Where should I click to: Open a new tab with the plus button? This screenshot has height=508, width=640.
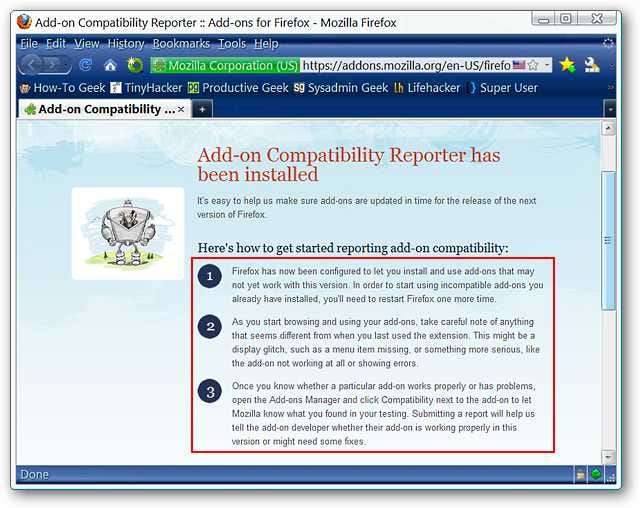click(x=202, y=109)
